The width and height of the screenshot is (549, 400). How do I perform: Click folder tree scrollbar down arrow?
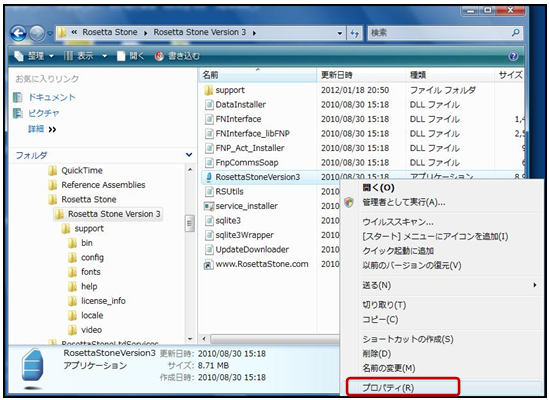(x=190, y=339)
